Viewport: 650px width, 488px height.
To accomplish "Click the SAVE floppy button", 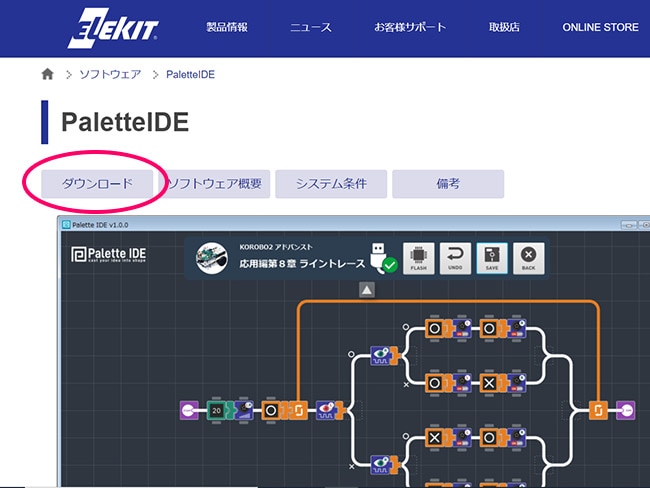I will 492,258.
